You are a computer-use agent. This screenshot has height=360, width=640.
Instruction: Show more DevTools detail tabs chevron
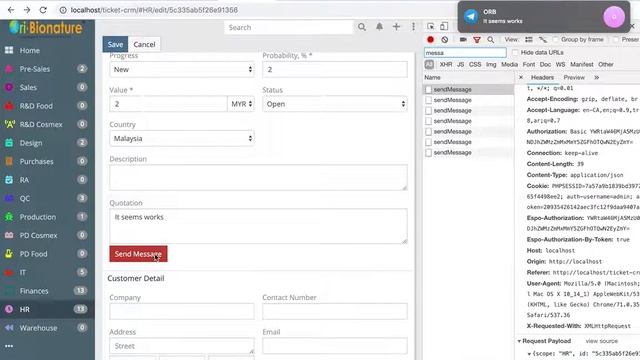point(597,77)
